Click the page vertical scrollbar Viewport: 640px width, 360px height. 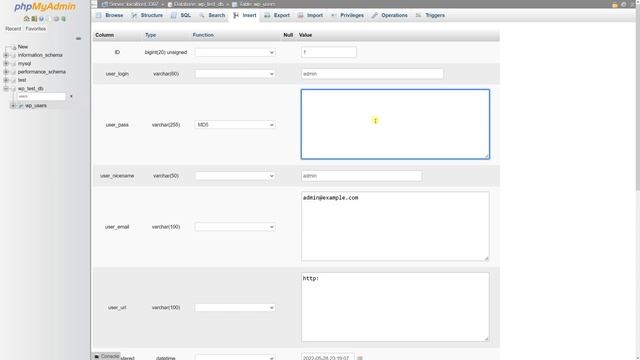click(638, 98)
